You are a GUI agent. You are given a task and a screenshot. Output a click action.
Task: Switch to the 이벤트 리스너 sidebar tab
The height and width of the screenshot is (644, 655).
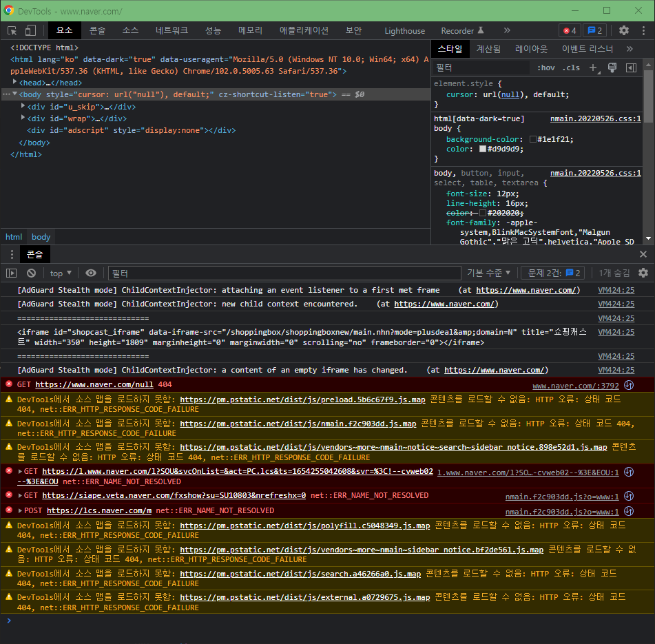[x=588, y=49]
